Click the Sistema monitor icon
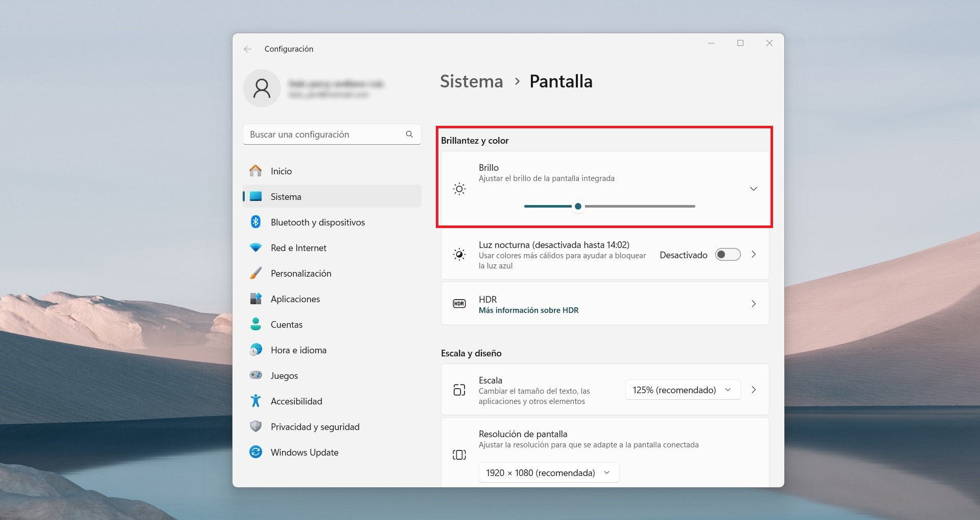Screen dimensions: 980x520 tap(255, 196)
